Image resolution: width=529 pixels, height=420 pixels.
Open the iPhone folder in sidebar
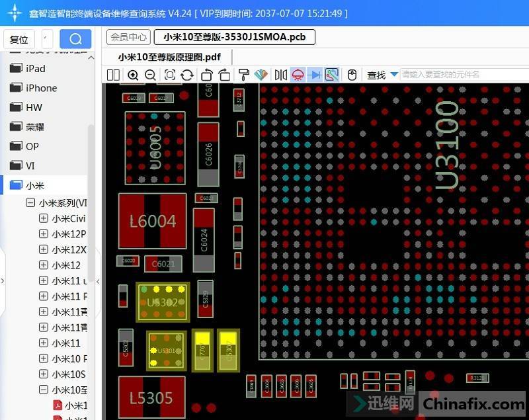[x=41, y=88]
